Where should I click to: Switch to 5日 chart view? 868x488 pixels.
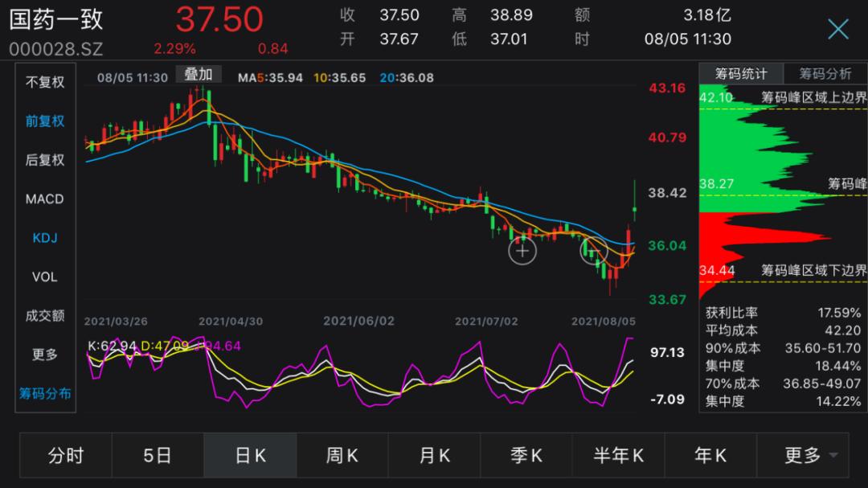[x=158, y=455]
